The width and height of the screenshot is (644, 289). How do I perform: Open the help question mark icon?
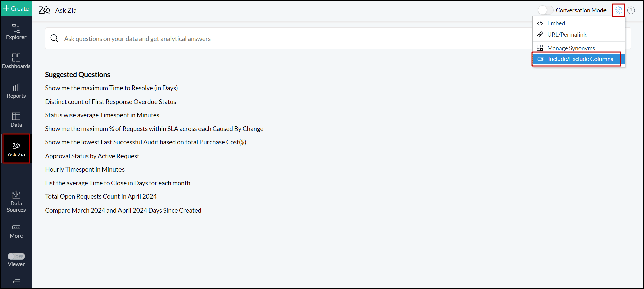click(x=631, y=10)
